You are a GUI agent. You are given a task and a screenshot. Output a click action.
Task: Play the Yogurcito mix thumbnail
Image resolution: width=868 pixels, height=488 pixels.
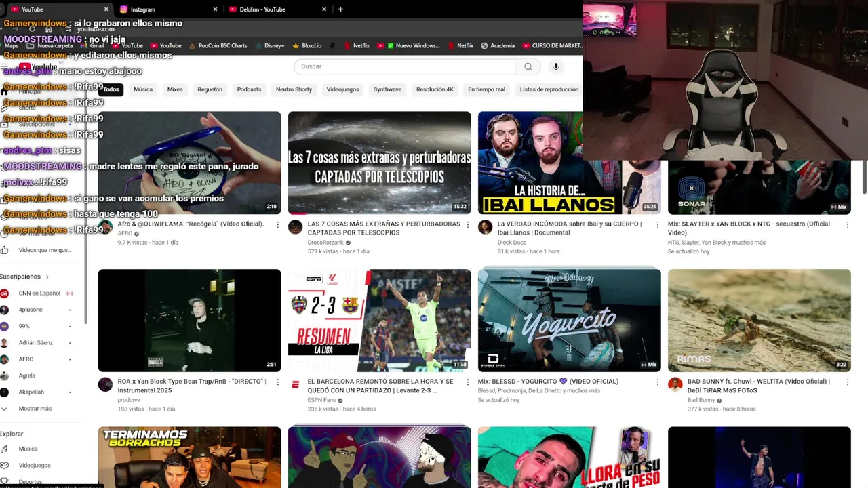point(569,320)
